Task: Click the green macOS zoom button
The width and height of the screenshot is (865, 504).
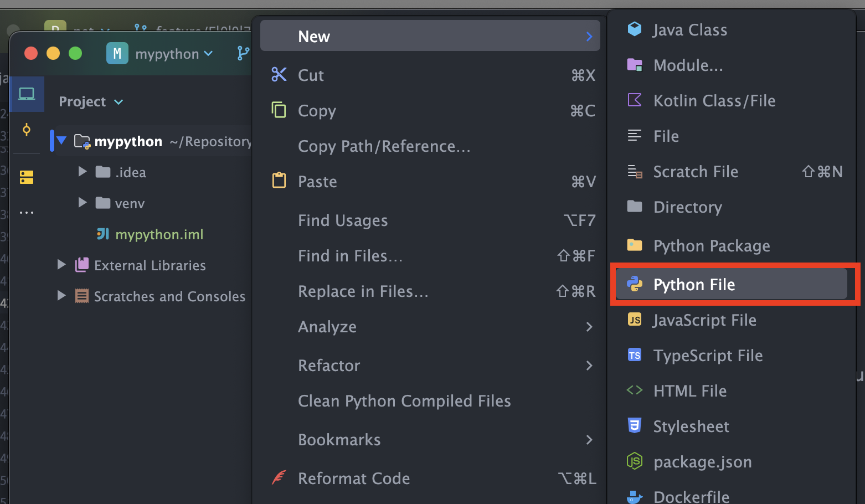Action: [x=75, y=53]
